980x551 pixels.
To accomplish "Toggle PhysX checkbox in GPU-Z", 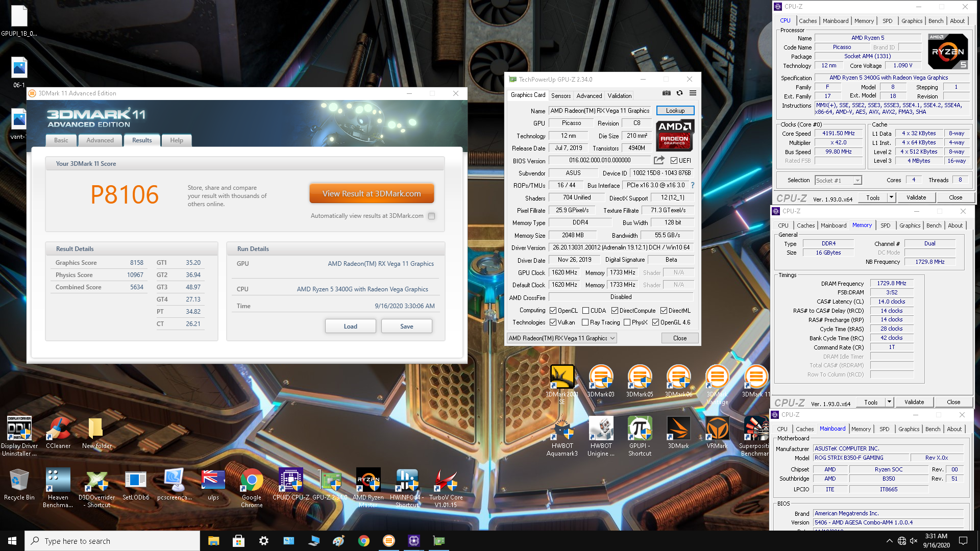I will point(627,322).
